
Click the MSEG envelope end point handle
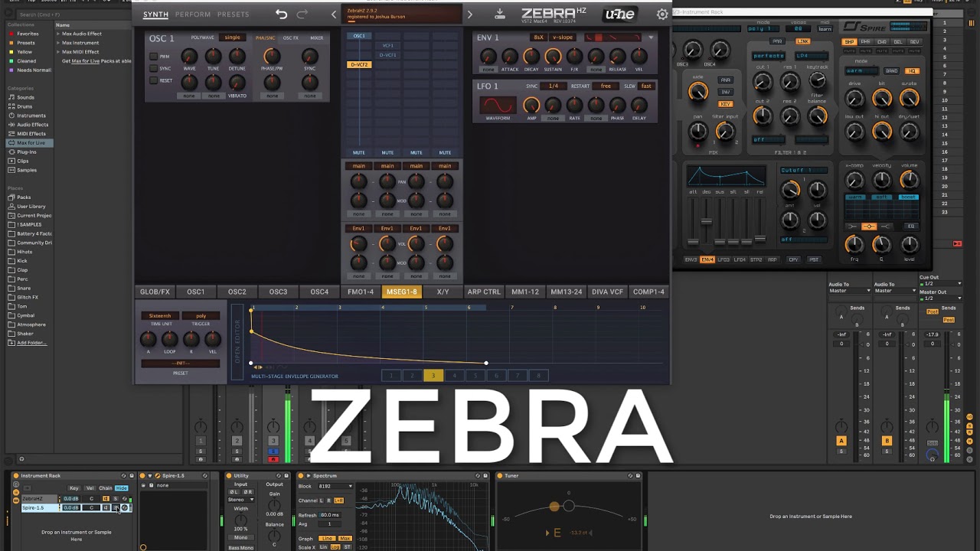point(486,363)
